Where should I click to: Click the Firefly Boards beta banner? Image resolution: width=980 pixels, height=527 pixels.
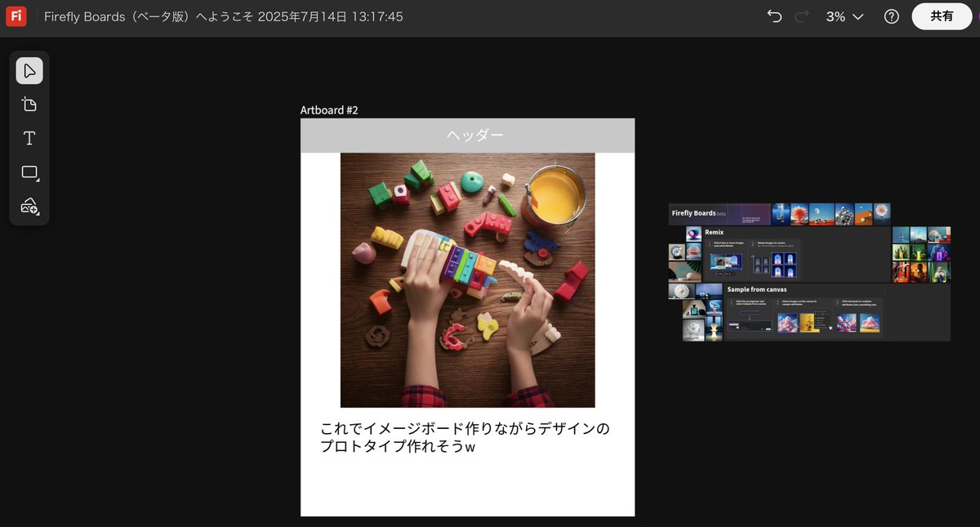(719, 214)
